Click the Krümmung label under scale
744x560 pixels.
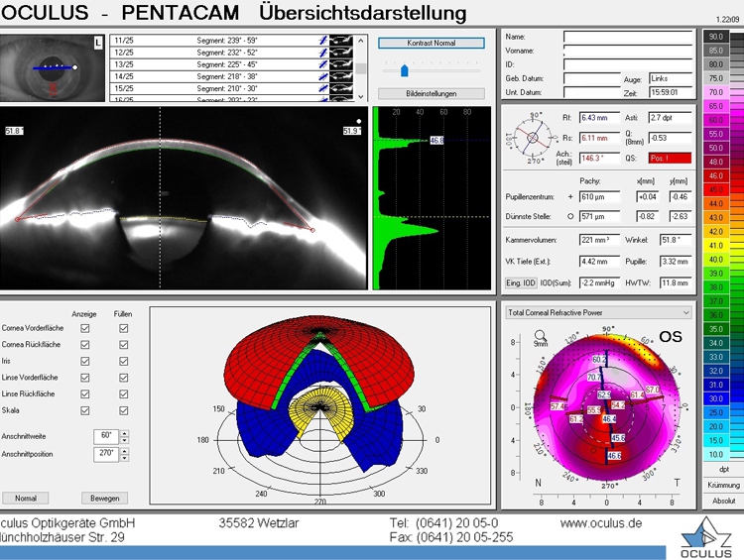coord(723,485)
